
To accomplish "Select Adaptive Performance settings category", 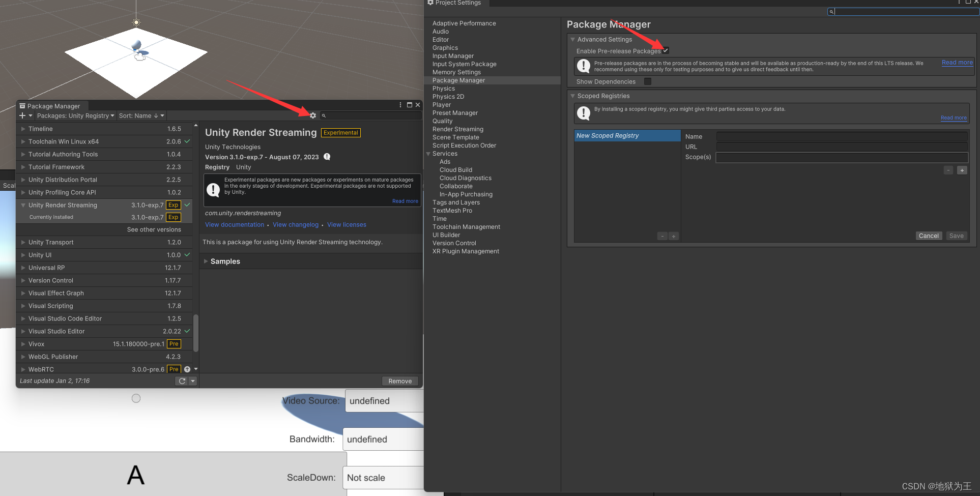I will [464, 23].
